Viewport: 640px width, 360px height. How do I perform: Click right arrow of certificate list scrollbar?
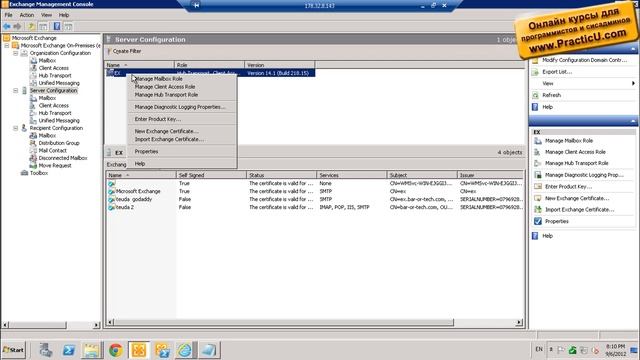point(519,322)
